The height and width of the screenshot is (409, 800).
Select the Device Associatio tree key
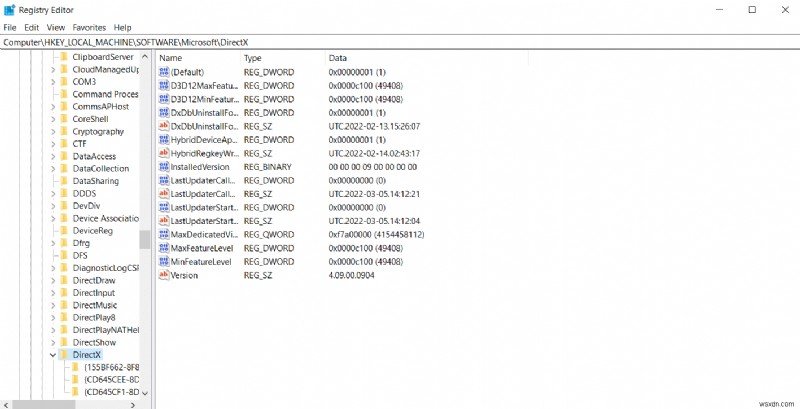click(106, 218)
